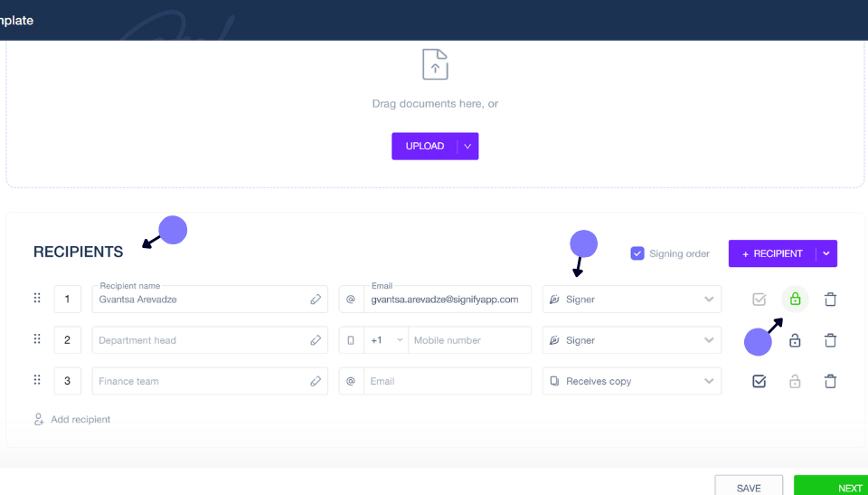Open the UPLOAD dropdown arrow
The width and height of the screenshot is (868, 495).
point(467,147)
